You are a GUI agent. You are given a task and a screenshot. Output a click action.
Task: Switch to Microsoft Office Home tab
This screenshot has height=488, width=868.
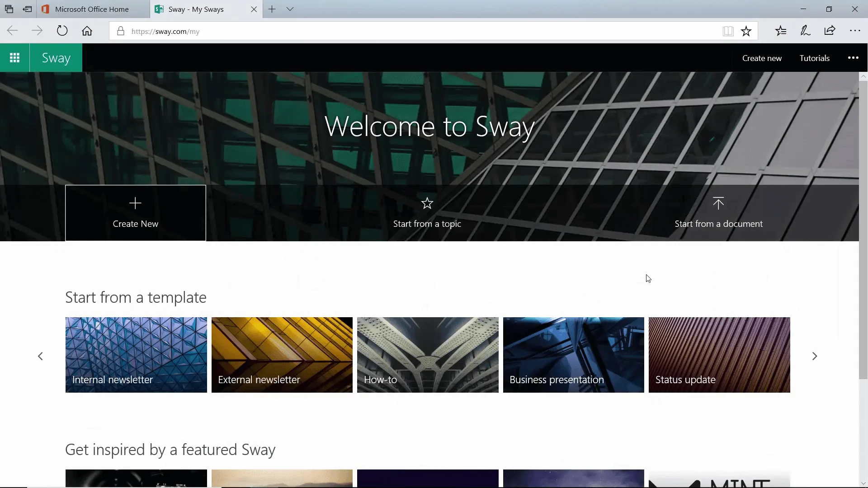pos(92,9)
